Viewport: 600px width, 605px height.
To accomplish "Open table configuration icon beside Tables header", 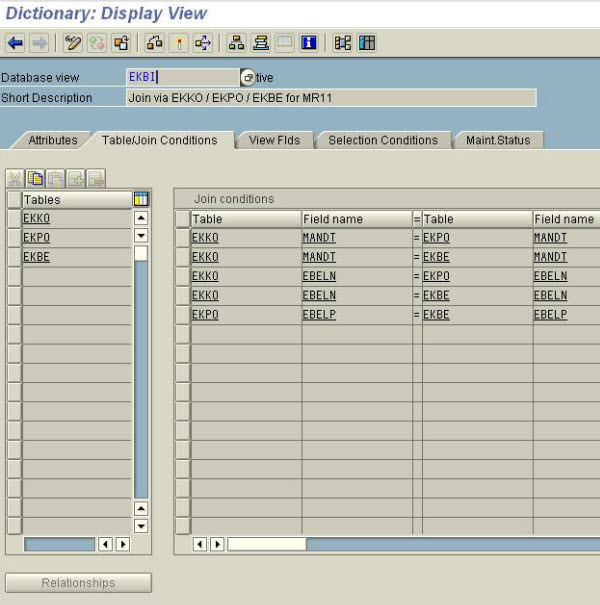I will coord(141,199).
